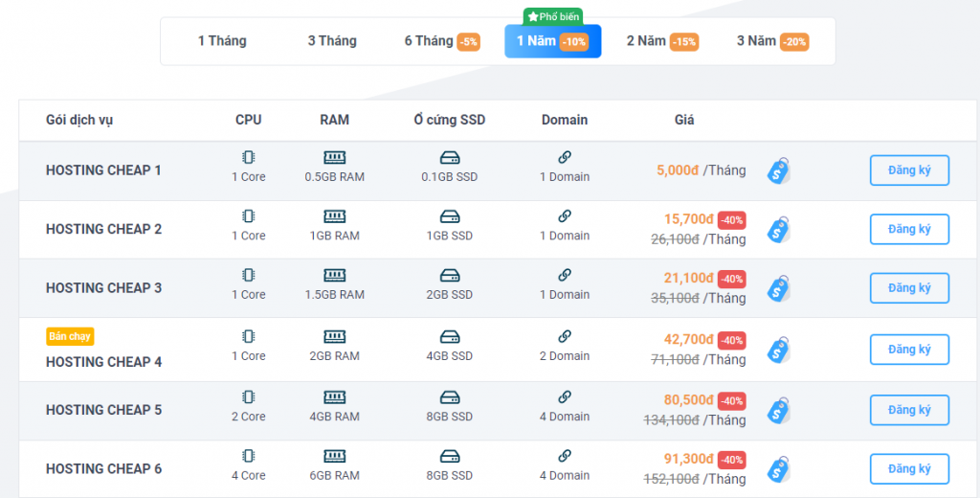Click price tag icon for HOSTING CHEAP 2
The image size is (980, 498).
(x=778, y=230)
